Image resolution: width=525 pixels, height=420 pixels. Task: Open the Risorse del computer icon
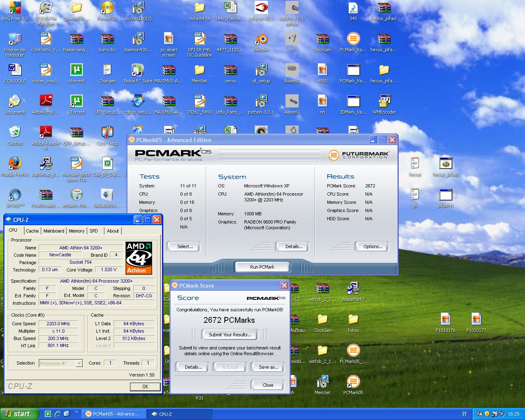[x=15, y=45]
